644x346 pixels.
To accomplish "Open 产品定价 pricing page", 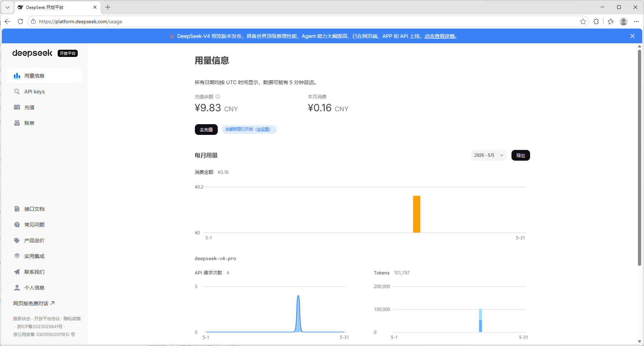I will [x=45, y=240].
